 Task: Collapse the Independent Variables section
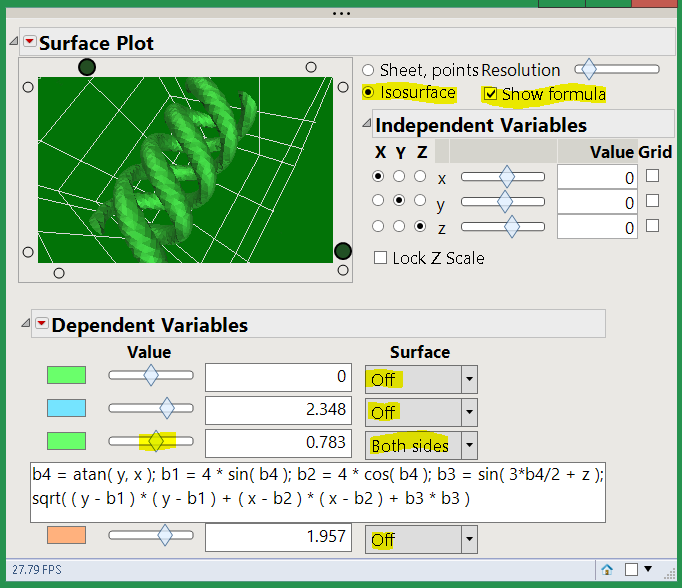[367, 124]
